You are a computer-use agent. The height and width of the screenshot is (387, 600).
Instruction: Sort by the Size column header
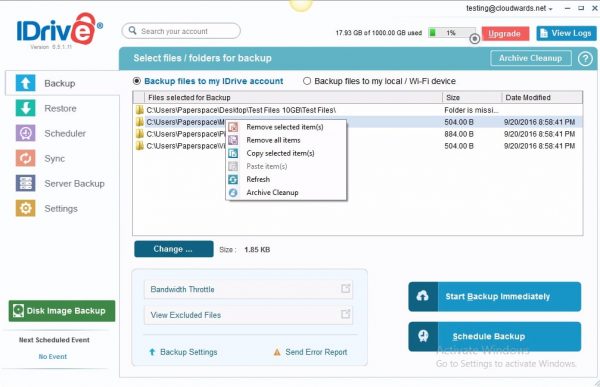coord(472,98)
